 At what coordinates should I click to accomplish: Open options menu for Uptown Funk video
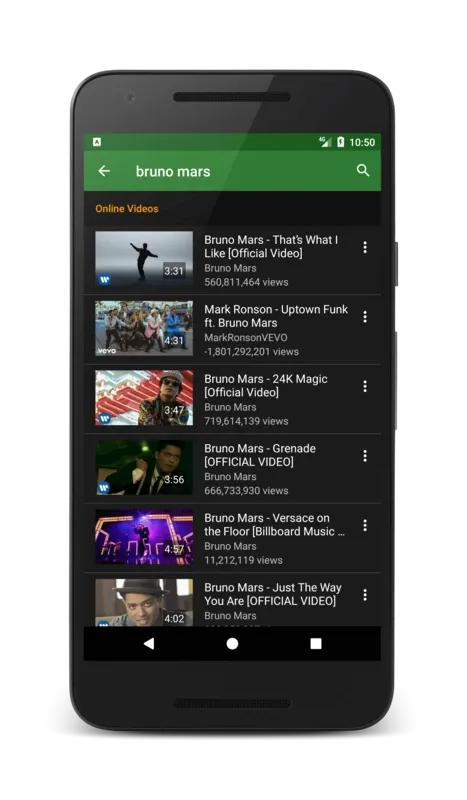(x=365, y=317)
